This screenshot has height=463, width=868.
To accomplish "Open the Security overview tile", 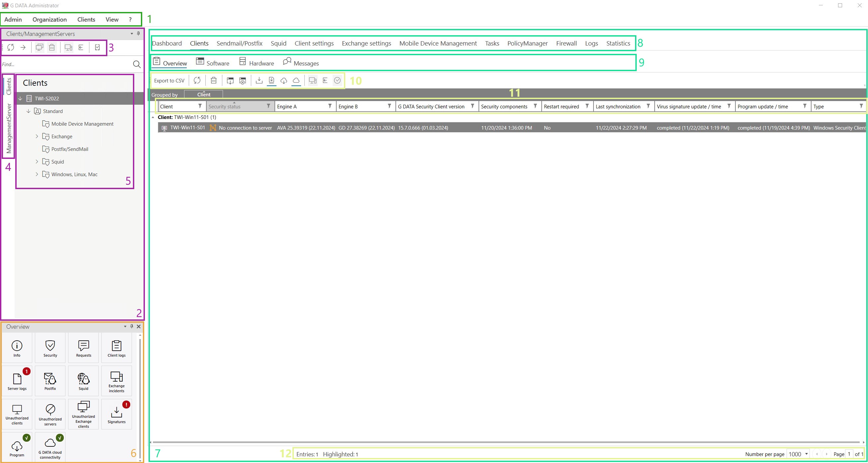I will pos(50,348).
